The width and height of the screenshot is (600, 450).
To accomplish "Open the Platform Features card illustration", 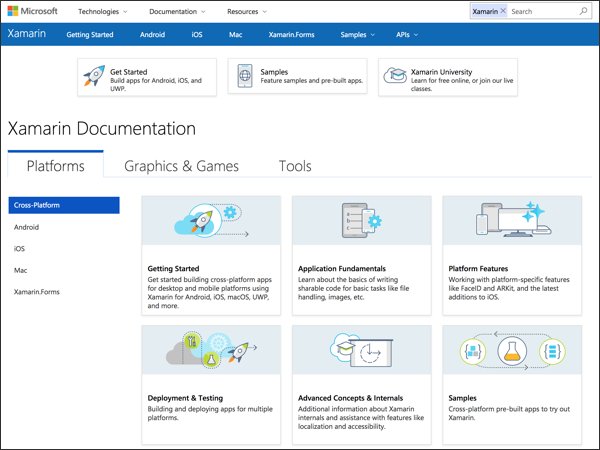I will click(x=512, y=221).
